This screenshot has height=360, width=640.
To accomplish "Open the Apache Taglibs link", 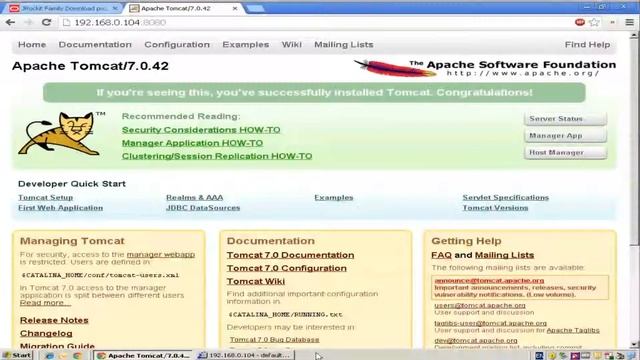I will 573,330.
